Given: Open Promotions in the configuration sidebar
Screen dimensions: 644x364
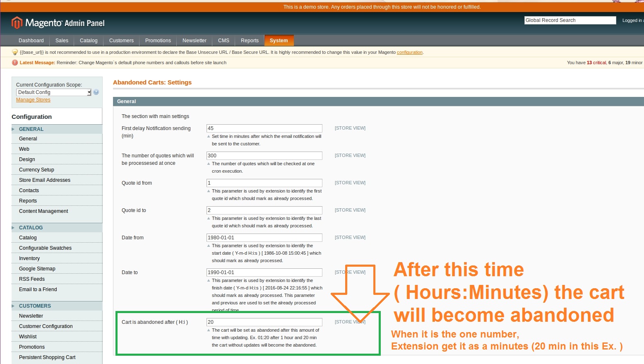Looking at the screenshot, I should [32, 347].
